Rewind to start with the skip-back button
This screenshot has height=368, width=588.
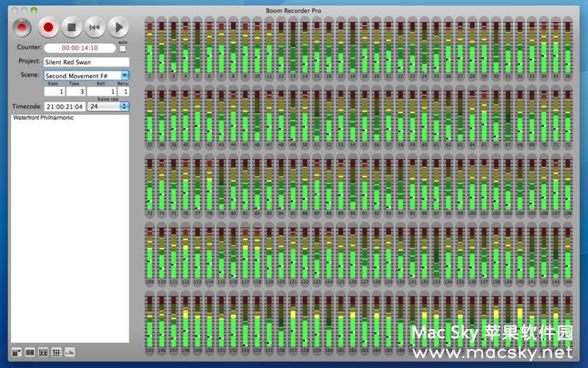point(95,27)
